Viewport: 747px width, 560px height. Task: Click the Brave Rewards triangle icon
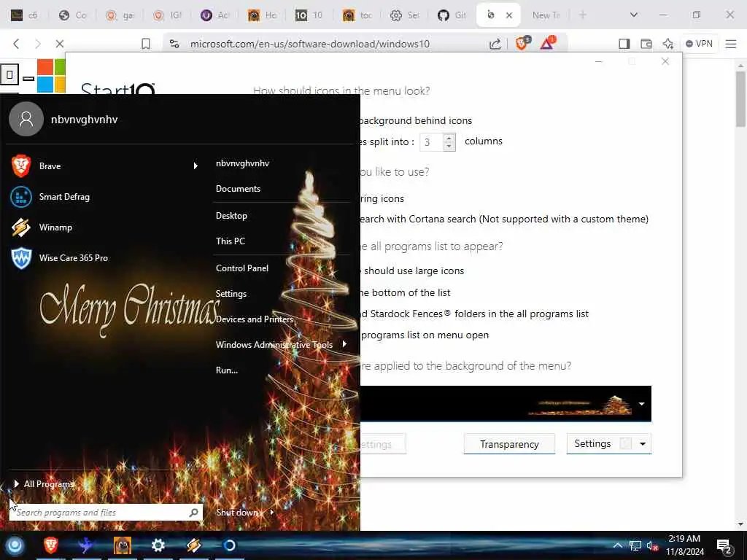coord(547,43)
